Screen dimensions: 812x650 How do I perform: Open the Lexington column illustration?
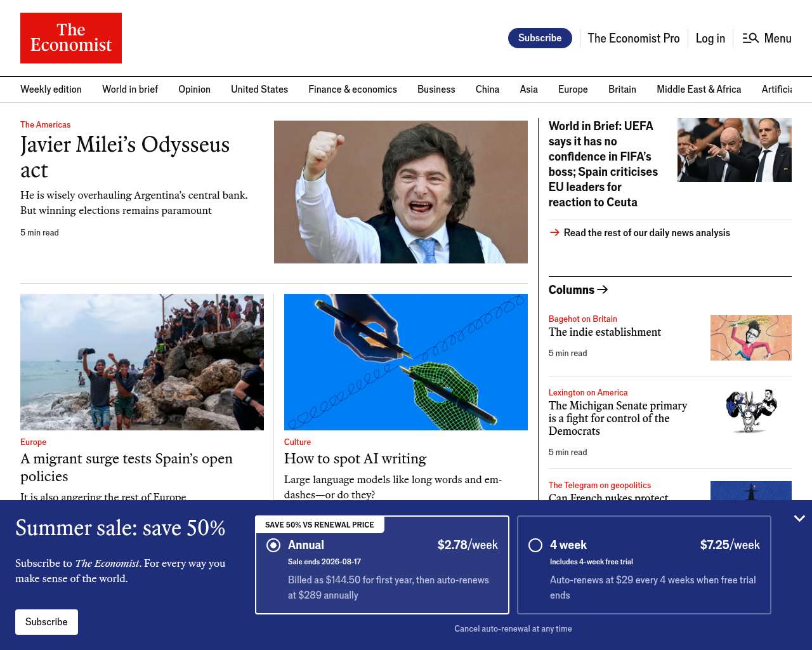751,411
